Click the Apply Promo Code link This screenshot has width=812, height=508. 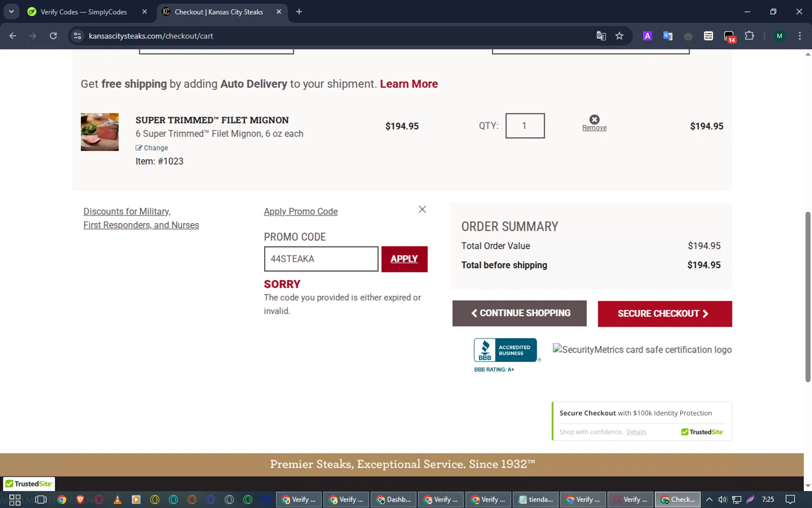[x=300, y=212]
